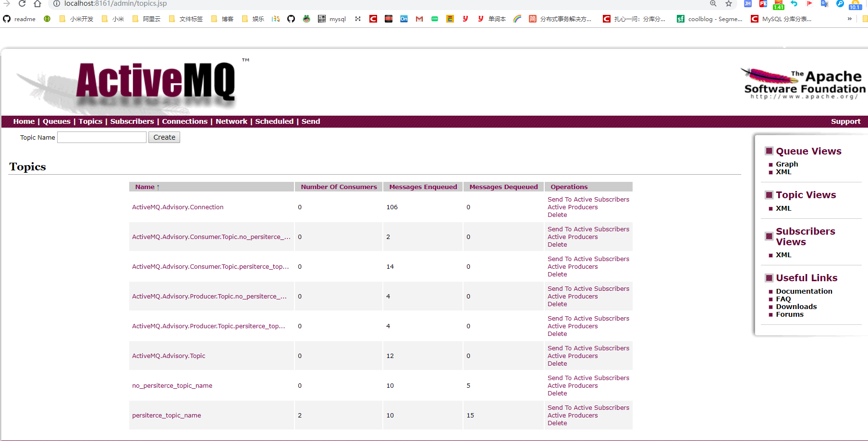868x441 pixels.
Task: Open the FAQ useful link
Action: [x=783, y=299]
